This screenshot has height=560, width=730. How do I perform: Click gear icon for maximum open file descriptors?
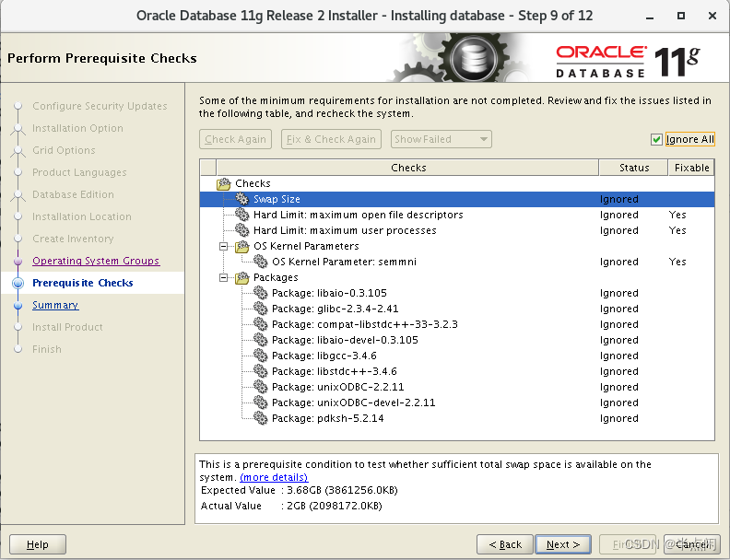241,215
